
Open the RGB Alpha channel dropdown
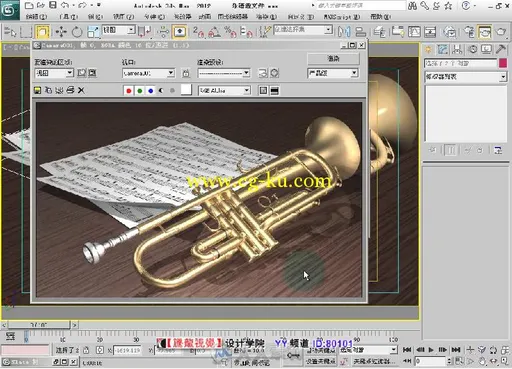(224, 90)
